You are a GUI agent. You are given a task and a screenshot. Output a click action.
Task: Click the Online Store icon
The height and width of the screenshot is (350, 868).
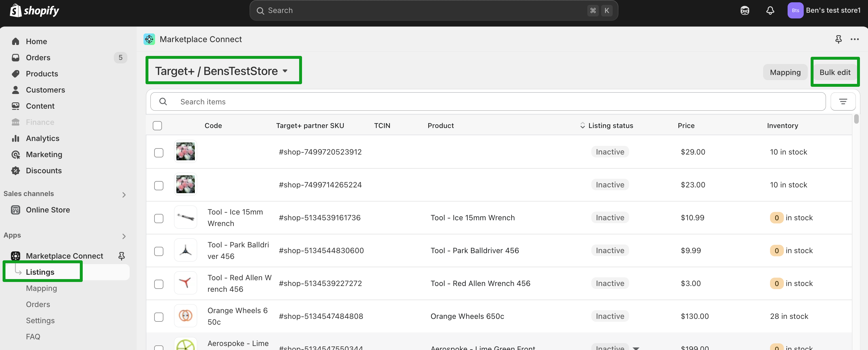pyautogui.click(x=16, y=210)
